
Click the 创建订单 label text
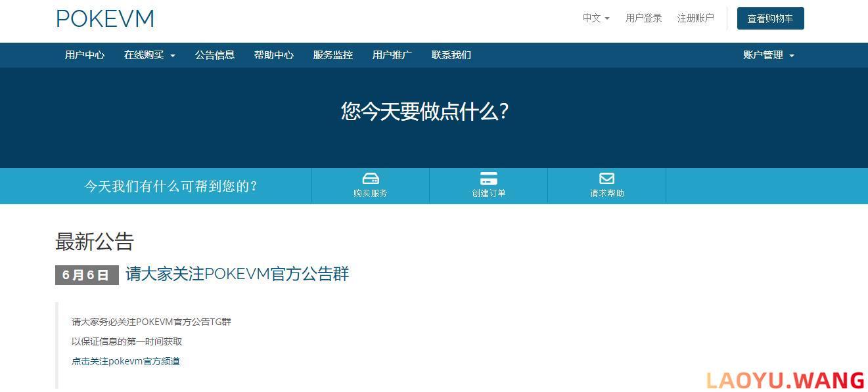coord(489,193)
